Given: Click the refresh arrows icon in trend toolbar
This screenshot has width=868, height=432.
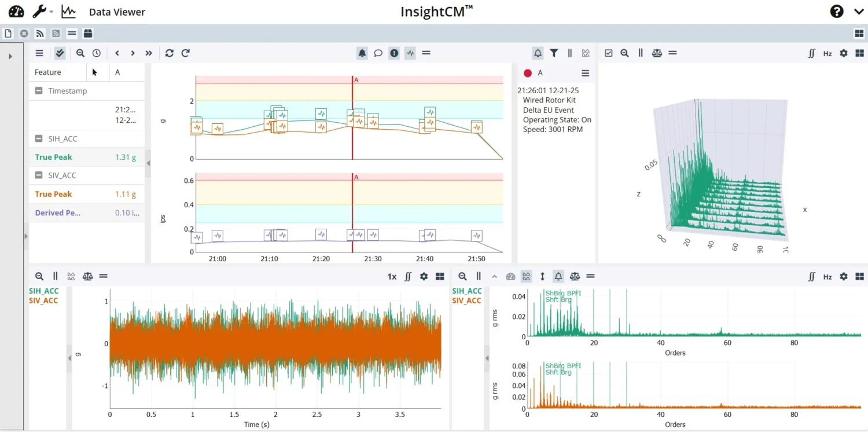Looking at the screenshot, I should pyautogui.click(x=169, y=53).
